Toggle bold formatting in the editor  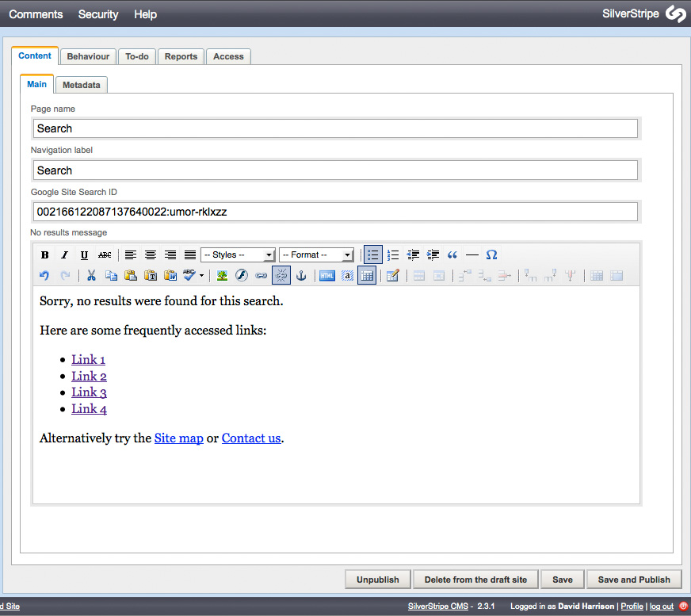(44, 254)
